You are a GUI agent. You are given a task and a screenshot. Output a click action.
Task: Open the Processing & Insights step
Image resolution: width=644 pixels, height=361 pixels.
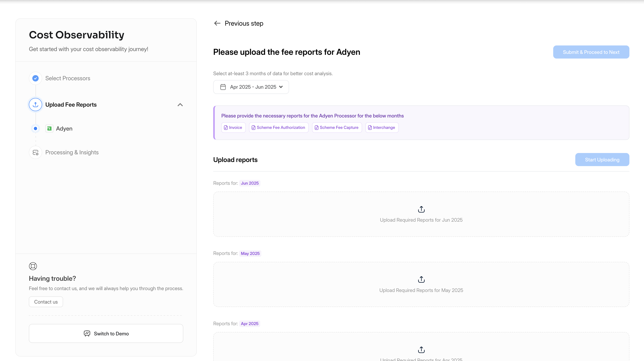72,152
